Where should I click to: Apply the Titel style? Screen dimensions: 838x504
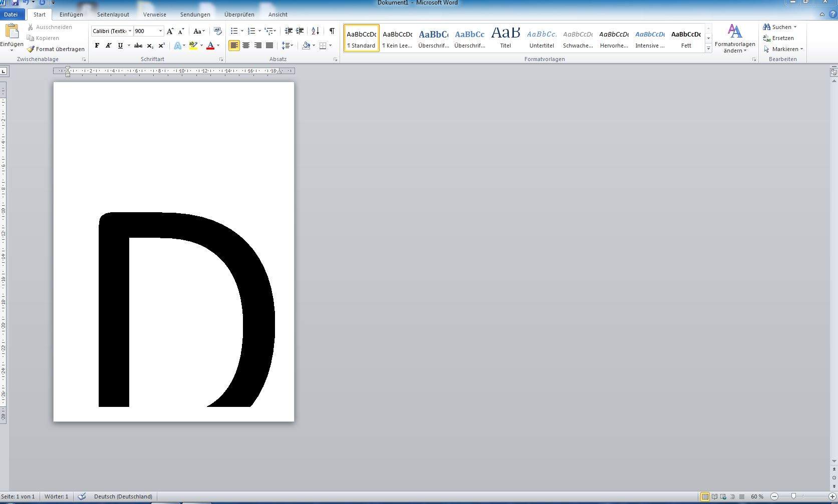pyautogui.click(x=505, y=38)
